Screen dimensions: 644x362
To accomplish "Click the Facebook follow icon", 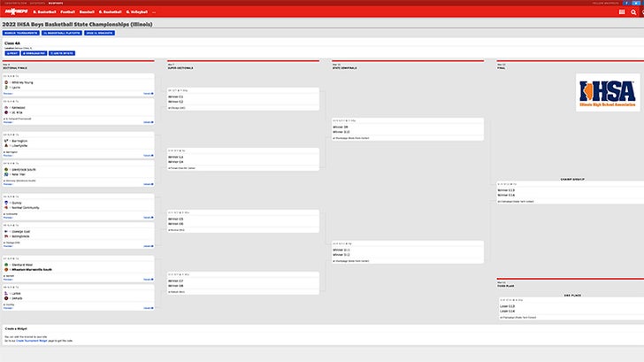I will point(626,3).
